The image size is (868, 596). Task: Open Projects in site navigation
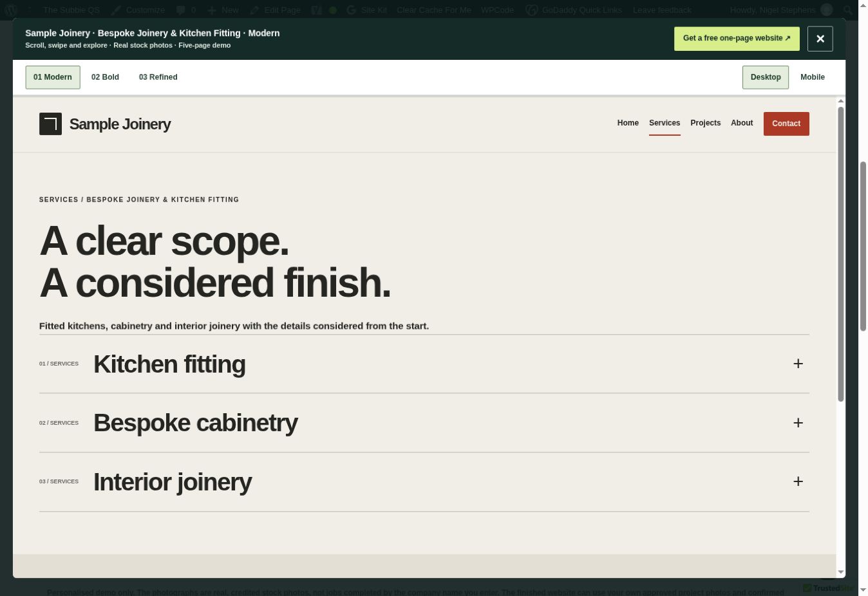[x=706, y=123]
